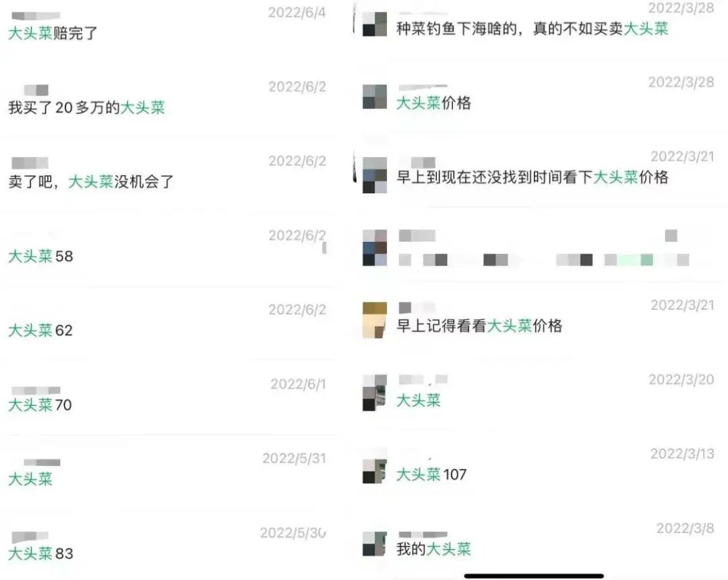
Task: Open the '早上记得看看大头菜价格' message
Action: [x=541, y=320]
